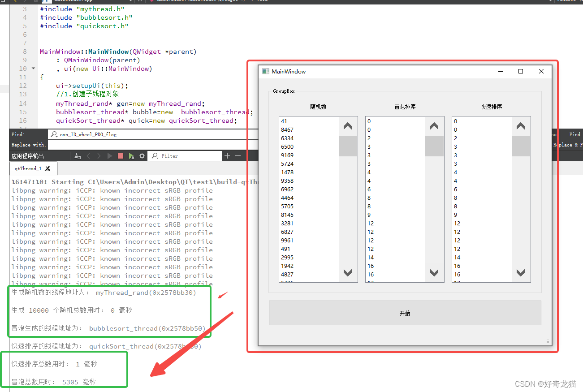Select 4827 in the 随机数 list
The width and height of the screenshot is (583, 392).
click(x=287, y=274)
